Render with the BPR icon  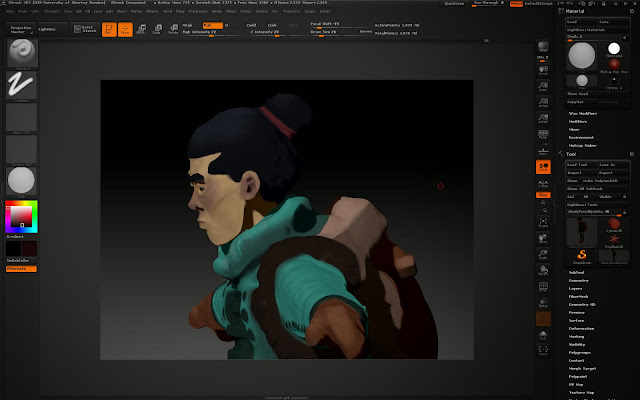tap(543, 47)
